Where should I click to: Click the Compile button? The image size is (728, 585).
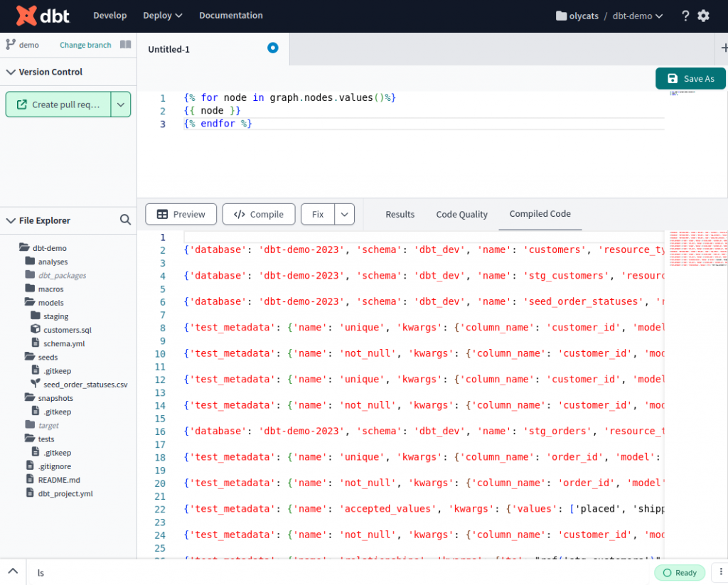259,215
